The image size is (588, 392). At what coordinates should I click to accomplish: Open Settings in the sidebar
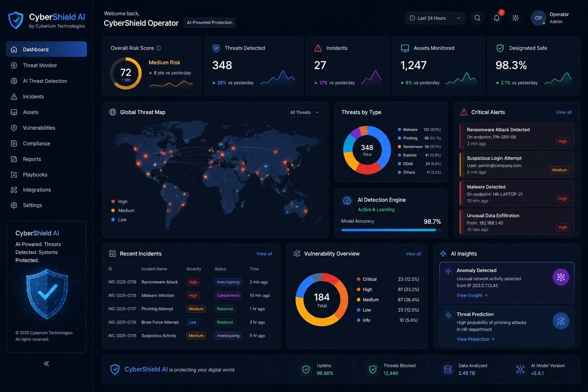coord(46,205)
